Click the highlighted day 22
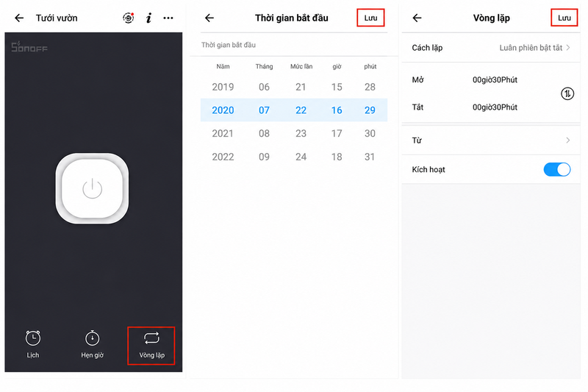 (x=301, y=110)
